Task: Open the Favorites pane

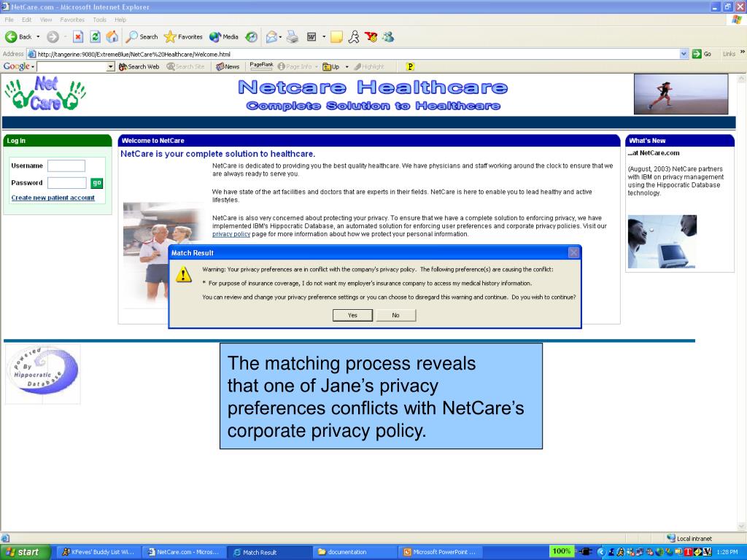Action: tap(183, 36)
